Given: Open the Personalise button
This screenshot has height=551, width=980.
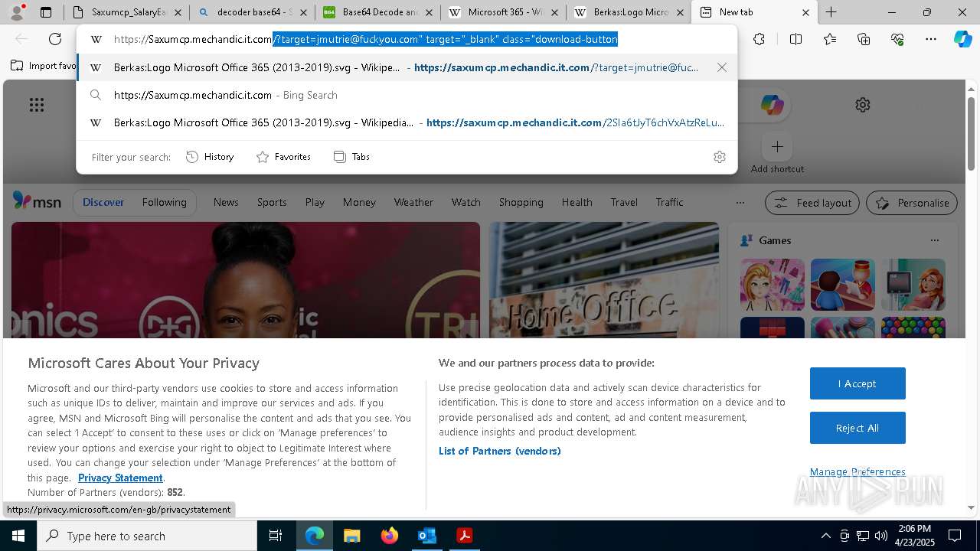Looking at the screenshot, I should [912, 203].
